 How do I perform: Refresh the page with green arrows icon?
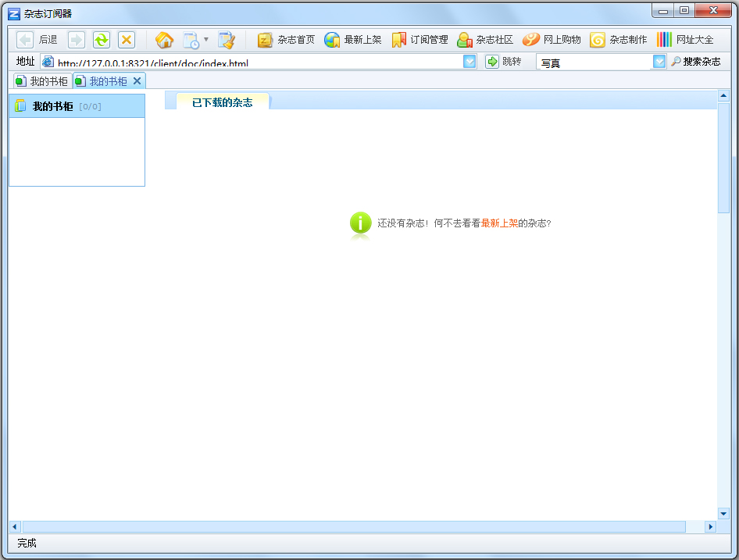pos(102,40)
